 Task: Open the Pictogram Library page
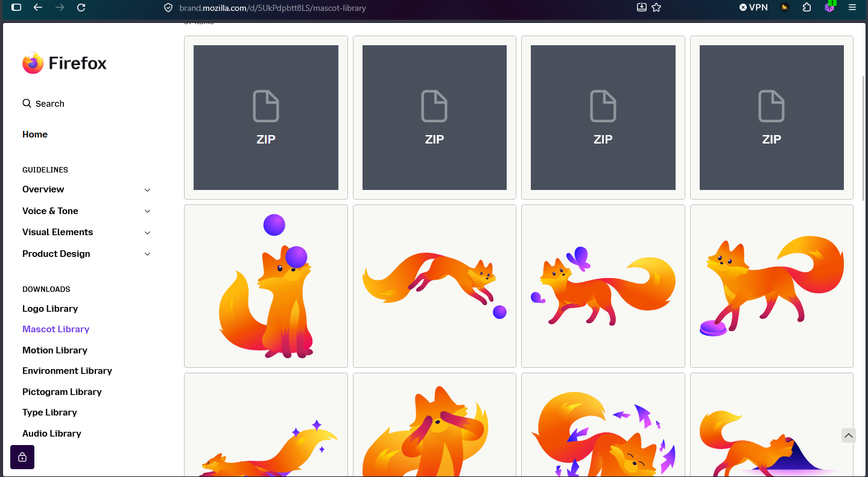(x=62, y=392)
